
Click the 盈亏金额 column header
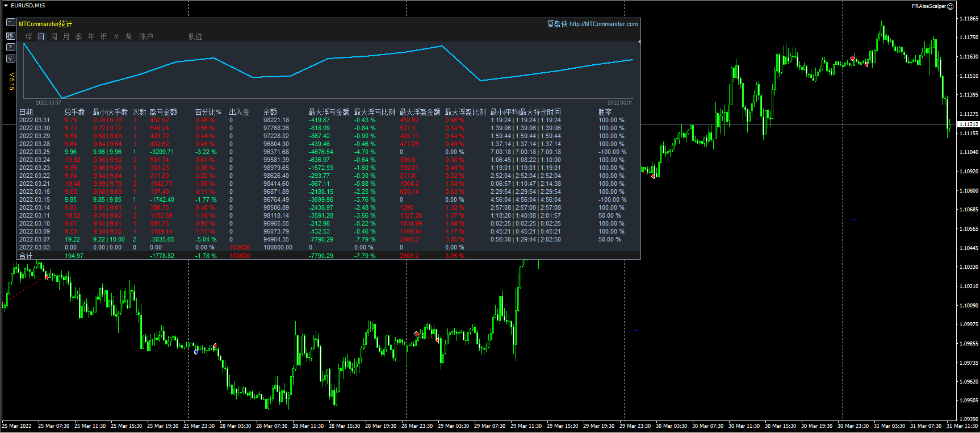click(x=163, y=112)
